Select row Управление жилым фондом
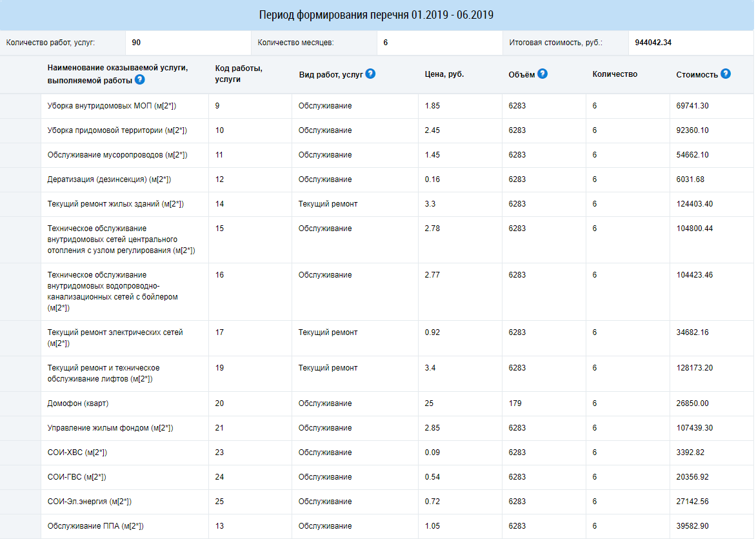Viewport: 756px width, 539px height. pos(377,428)
